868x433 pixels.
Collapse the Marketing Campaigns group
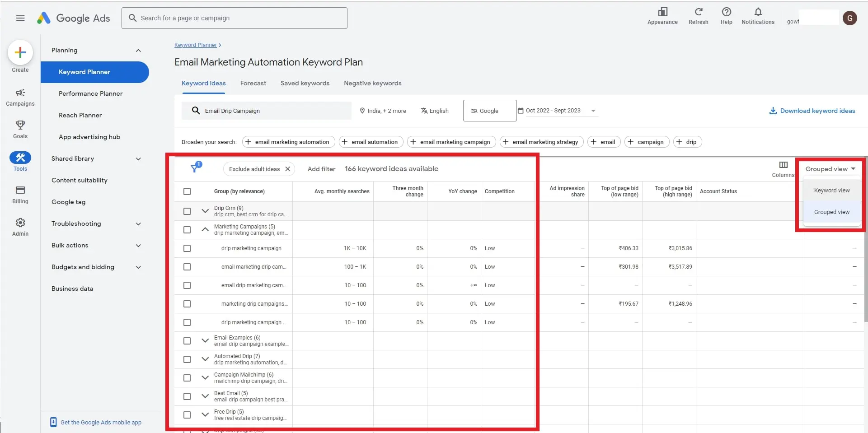click(x=205, y=230)
